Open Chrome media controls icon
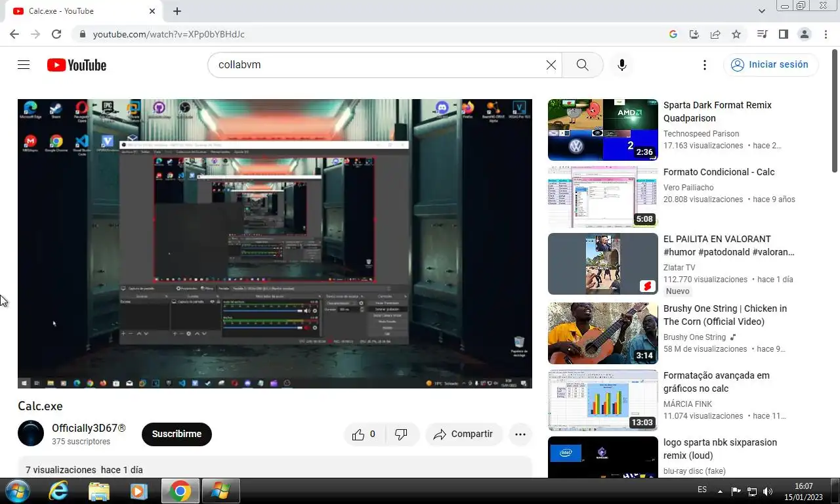The width and height of the screenshot is (840, 504). pos(762,34)
